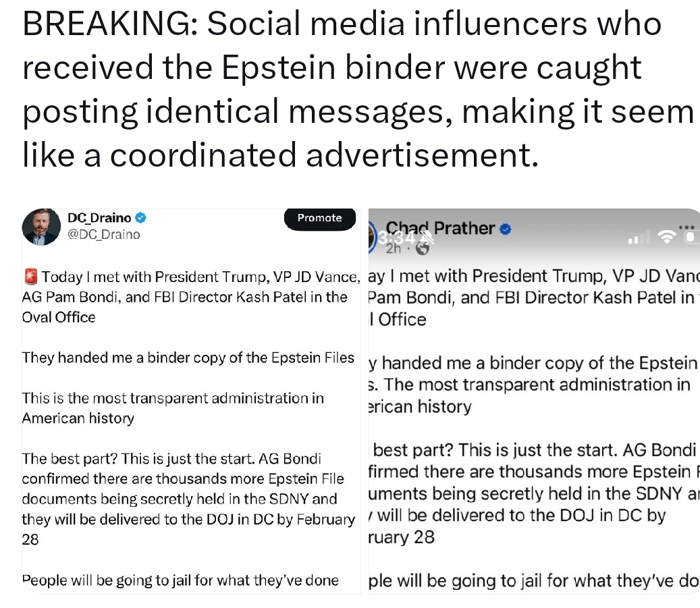Screen dimensions: 700x608
Task: Click the 2h post timestamp
Action: tap(394, 248)
